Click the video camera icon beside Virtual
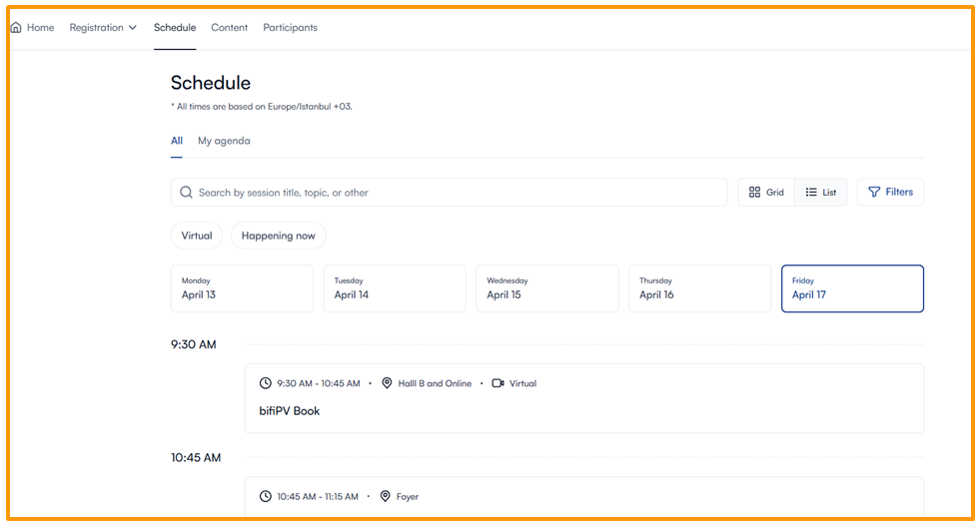The image size is (980, 526). 497,383
